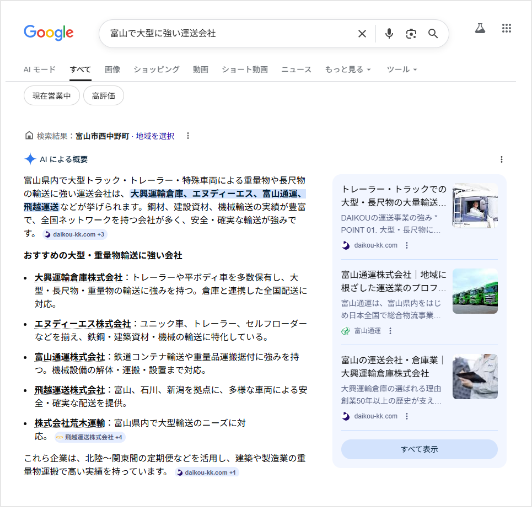Screen dimensions: 532x507
Task: Open the 動画 tab
Action: pyautogui.click(x=201, y=70)
